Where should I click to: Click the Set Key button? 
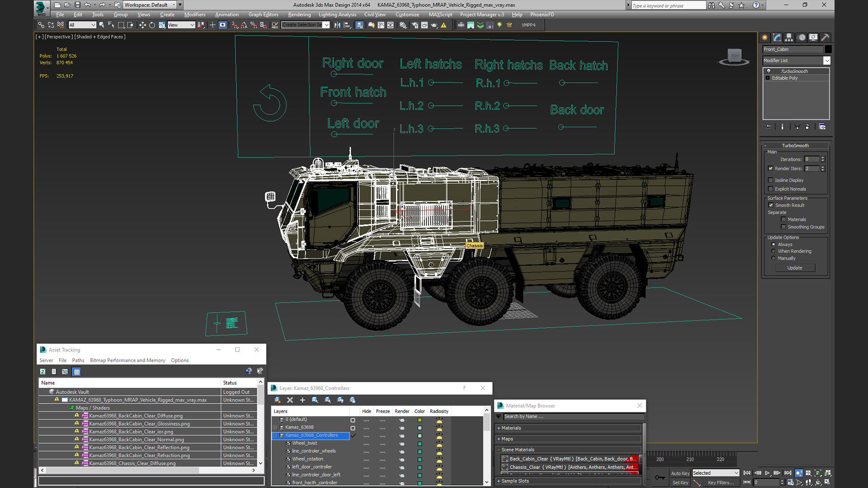(680, 483)
